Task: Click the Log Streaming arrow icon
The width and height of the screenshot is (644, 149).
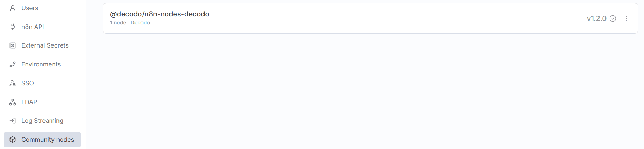Action: pos(13,121)
